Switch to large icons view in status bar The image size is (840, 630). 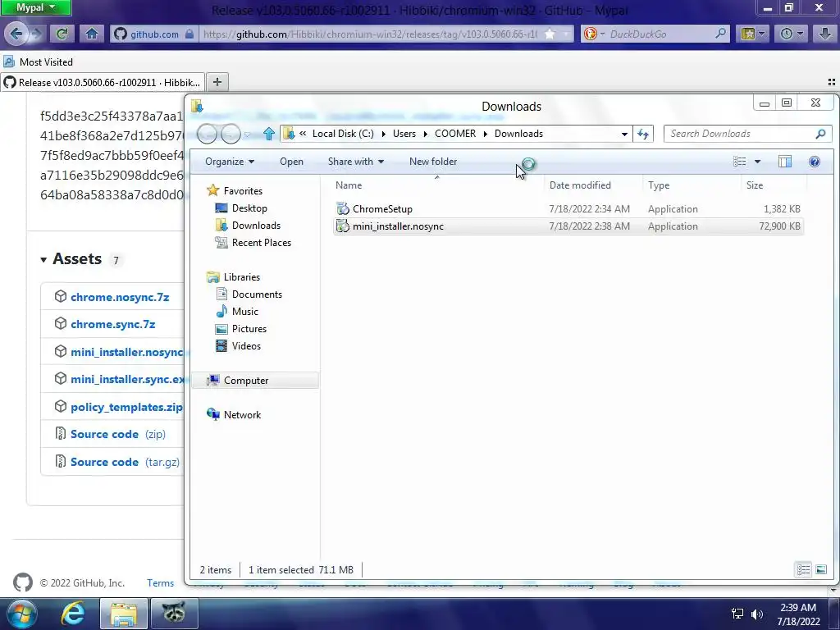tap(820, 569)
